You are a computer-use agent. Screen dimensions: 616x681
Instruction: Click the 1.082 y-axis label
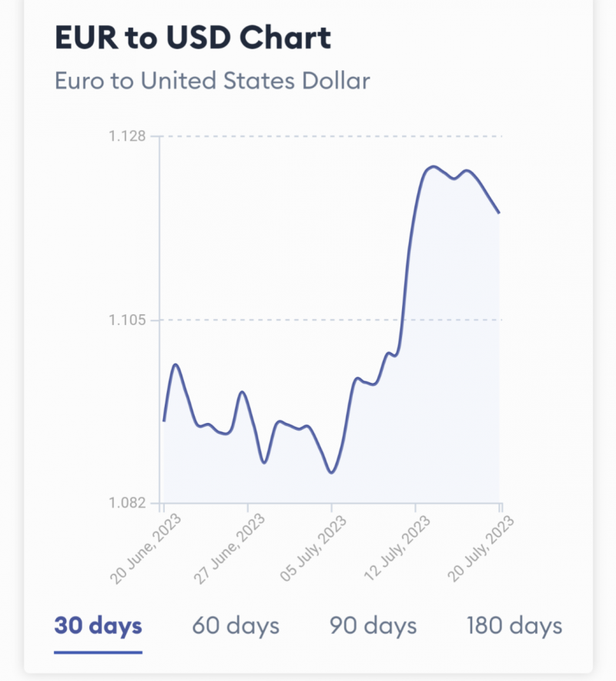pos(128,503)
